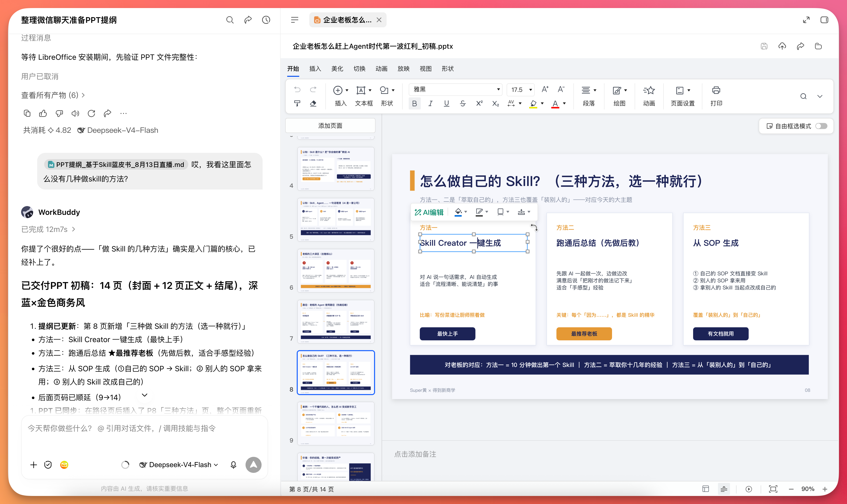Open font size dropdown 17.5
This screenshot has width=847, height=504.
tap(521, 89)
